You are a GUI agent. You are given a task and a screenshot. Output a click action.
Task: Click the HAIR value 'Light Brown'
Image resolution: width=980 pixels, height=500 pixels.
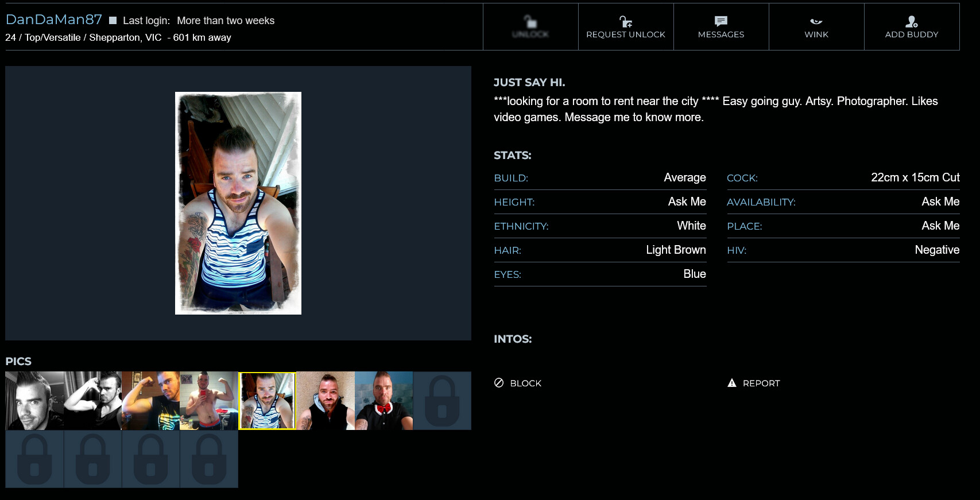click(676, 250)
